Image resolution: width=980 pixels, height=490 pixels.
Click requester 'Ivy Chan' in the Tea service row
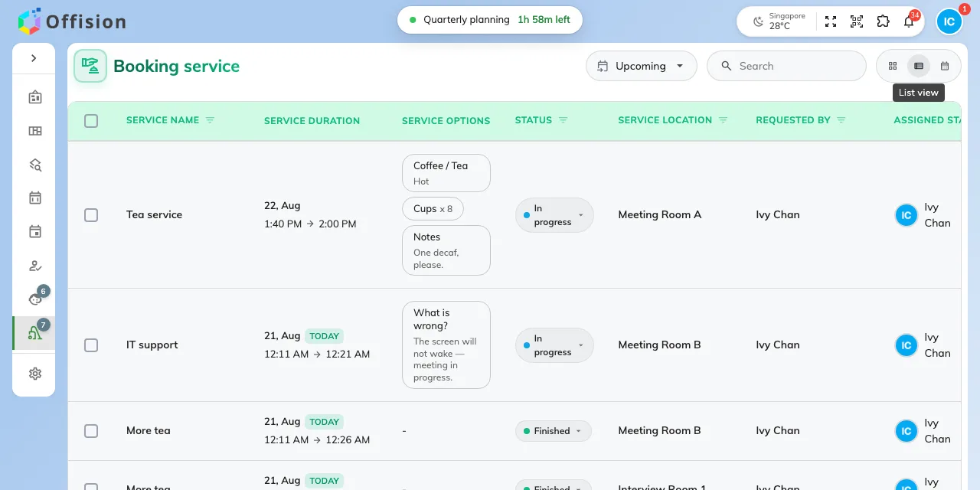(778, 215)
